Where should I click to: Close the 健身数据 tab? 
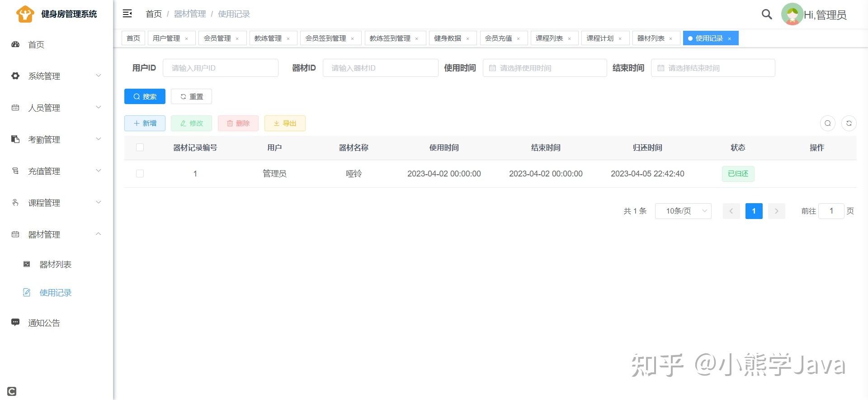[x=467, y=38]
